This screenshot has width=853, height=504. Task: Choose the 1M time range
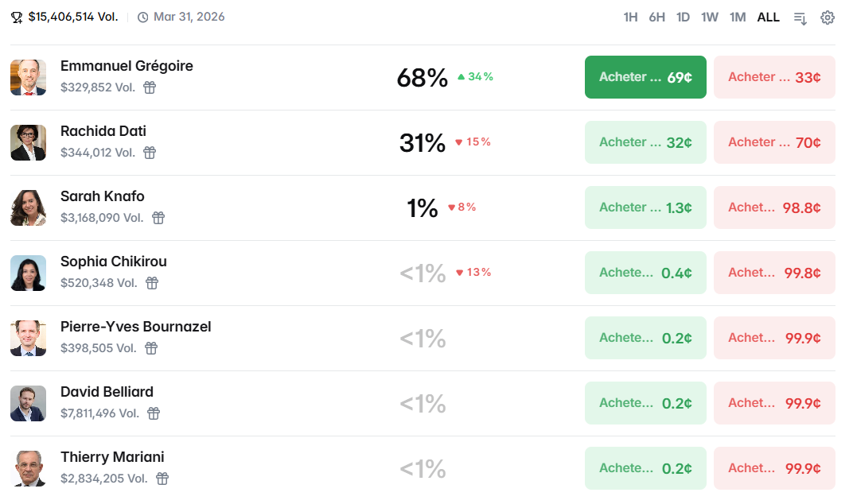[738, 17]
